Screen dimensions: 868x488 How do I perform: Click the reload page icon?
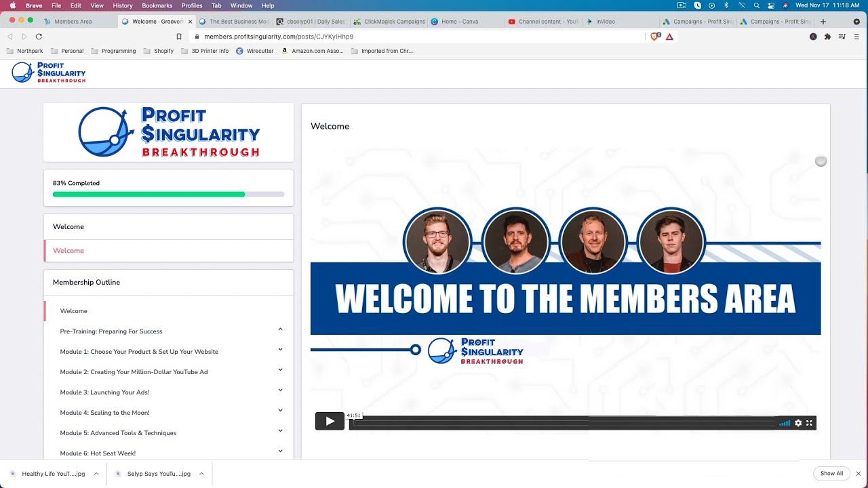(x=39, y=37)
